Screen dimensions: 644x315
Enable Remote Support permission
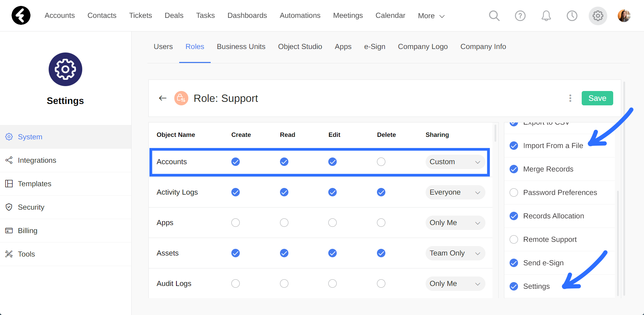click(x=514, y=239)
